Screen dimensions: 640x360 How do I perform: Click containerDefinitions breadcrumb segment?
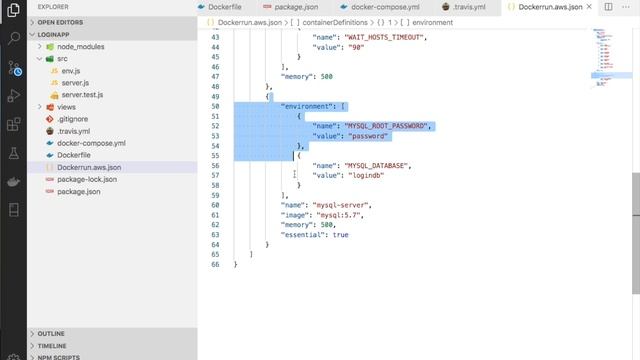pos(335,22)
